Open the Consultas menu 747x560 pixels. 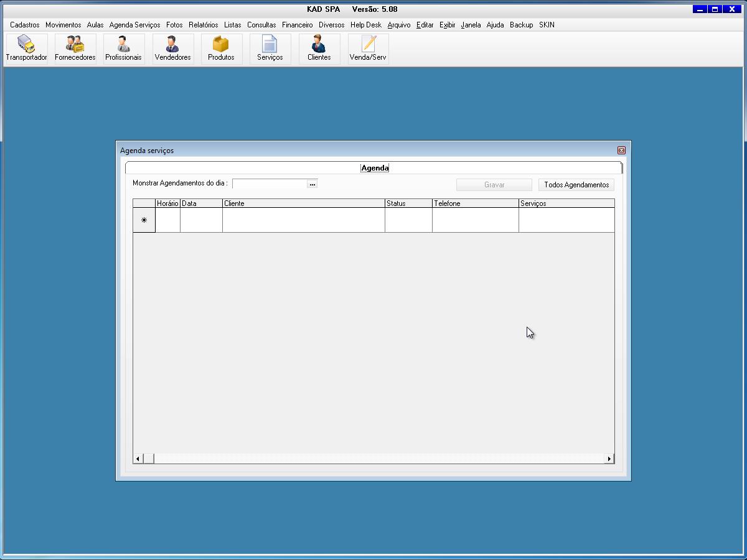pos(261,25)
